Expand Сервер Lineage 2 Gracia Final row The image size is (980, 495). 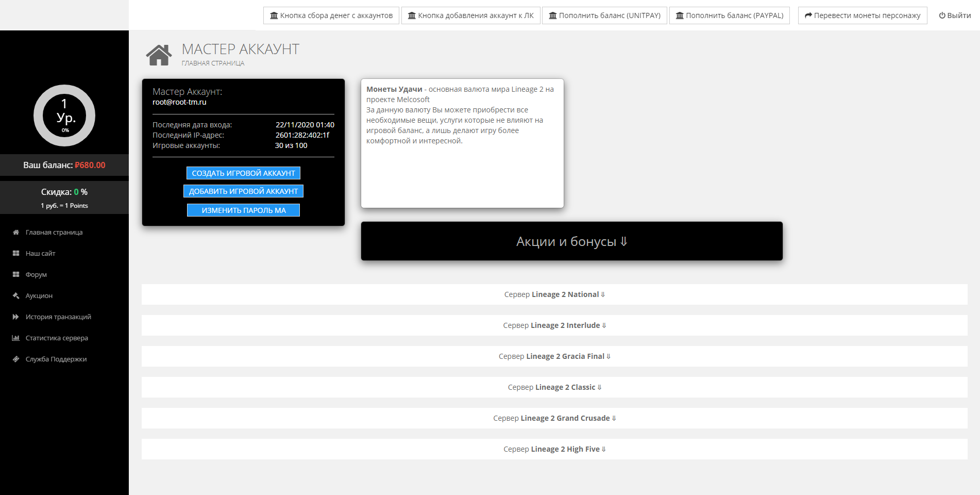tap(554, 356)
